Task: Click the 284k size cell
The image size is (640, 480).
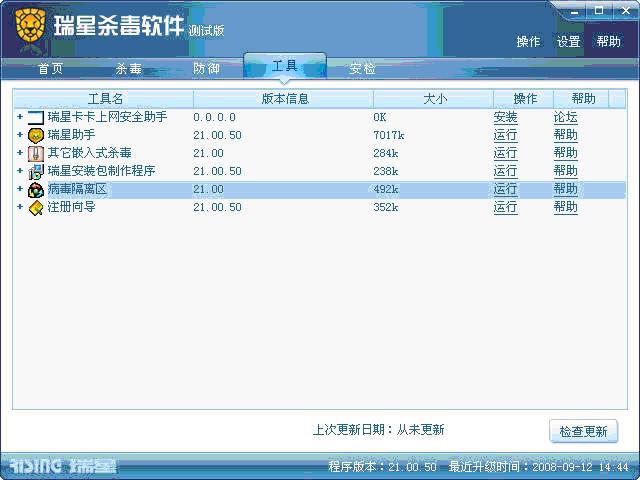Action: (386, 153)
